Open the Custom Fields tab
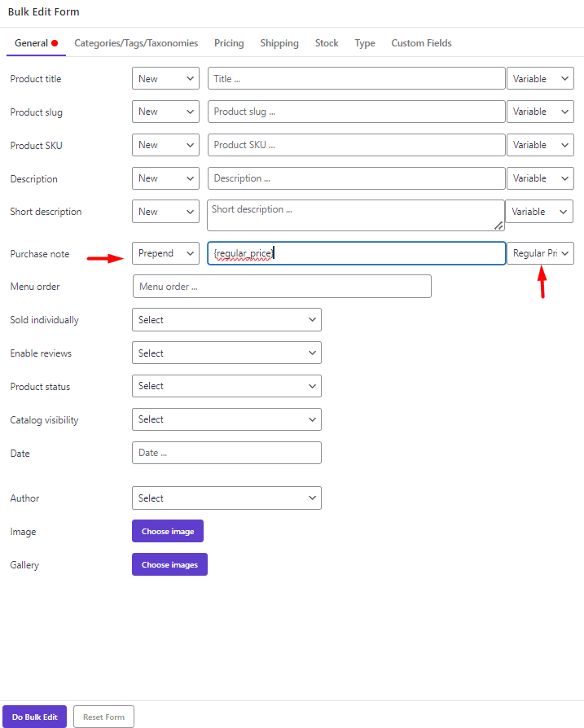The image size is (584, 728). coord(421,43)
